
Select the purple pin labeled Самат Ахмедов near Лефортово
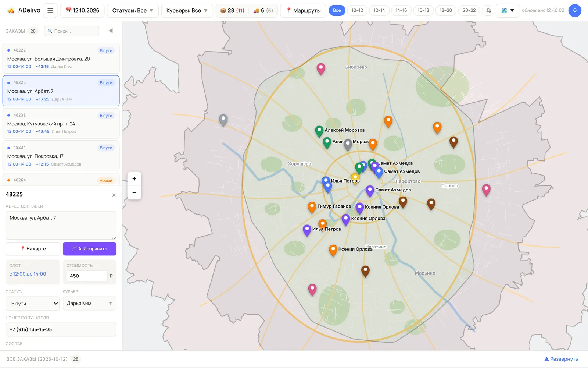click(x=370, y=191)
